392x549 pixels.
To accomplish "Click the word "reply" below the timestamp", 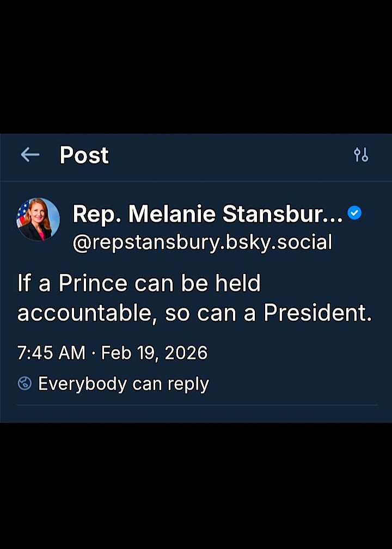I will pyautogui.click(x=188, y=385).
